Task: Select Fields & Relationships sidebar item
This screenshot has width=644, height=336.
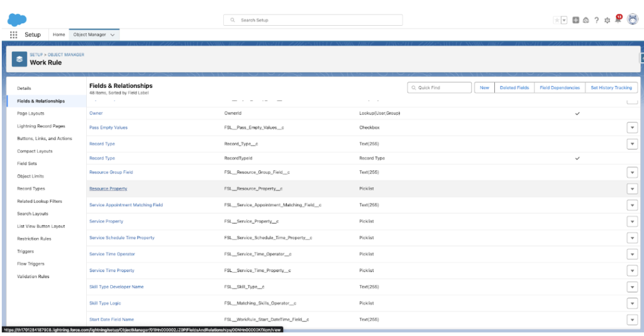Action: coord(41,101)
